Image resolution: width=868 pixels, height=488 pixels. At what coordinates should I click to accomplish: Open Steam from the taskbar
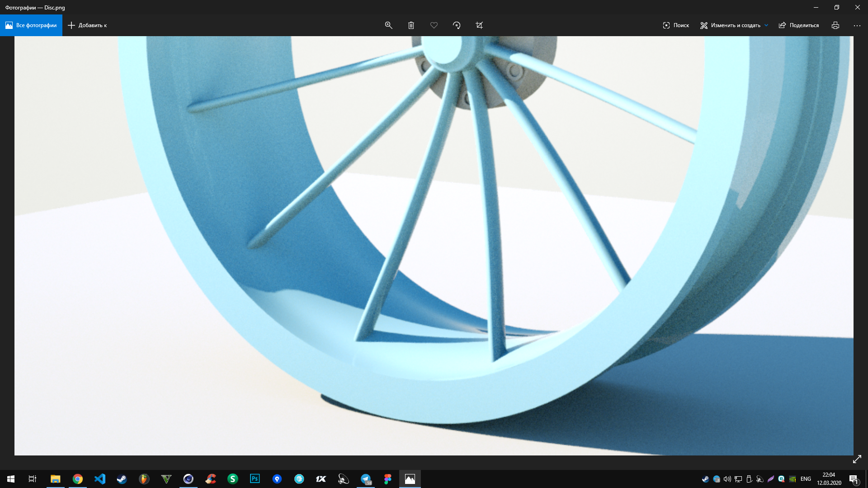[122, 479]
